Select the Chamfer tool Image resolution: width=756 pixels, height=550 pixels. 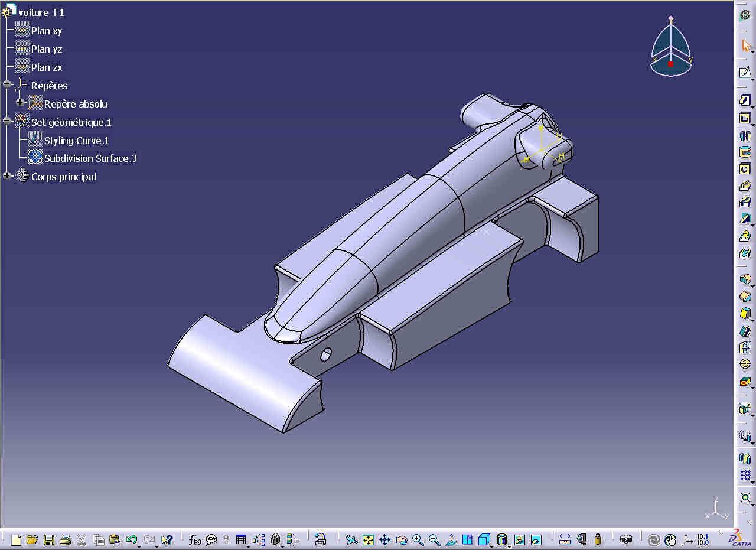745,296
